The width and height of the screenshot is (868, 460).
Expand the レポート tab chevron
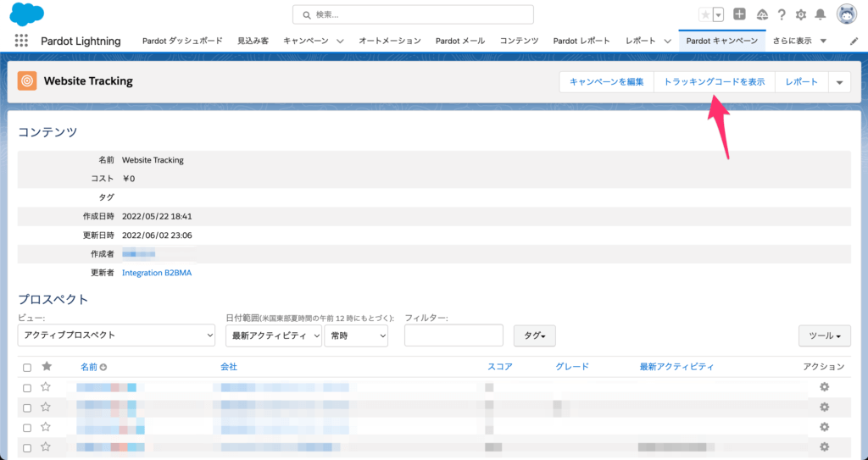pos(668,41)
